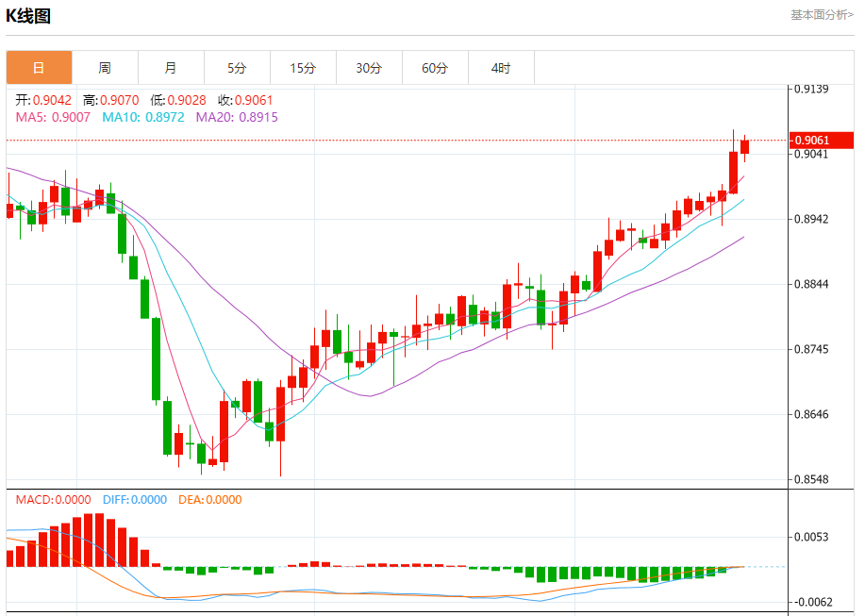
Task: Click the 低:0.9028 low price value
Action: [178, 100]
